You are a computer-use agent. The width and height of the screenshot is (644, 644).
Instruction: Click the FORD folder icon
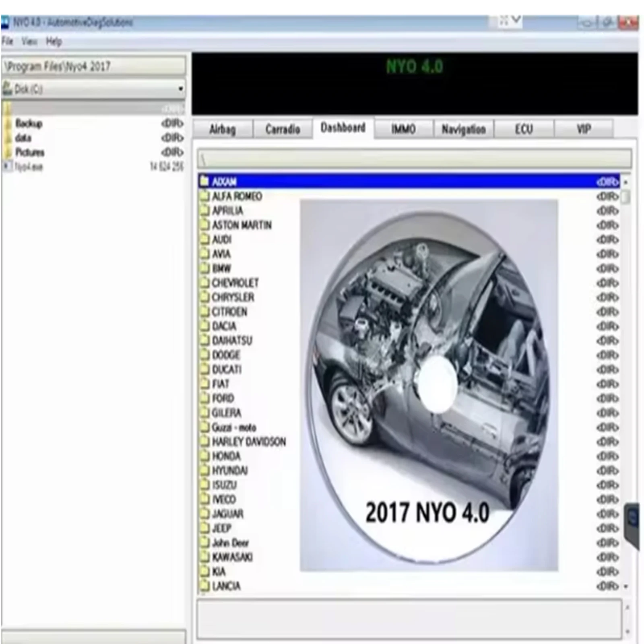(205, 398)
